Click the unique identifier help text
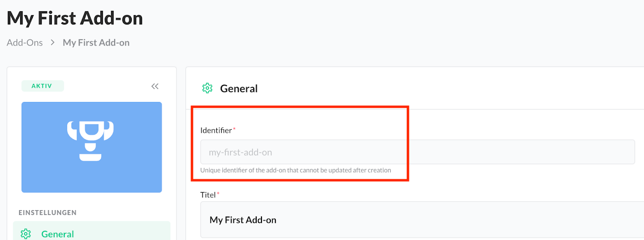The width and height of the screenshot is (644, 240). click(x=296, y=170)
